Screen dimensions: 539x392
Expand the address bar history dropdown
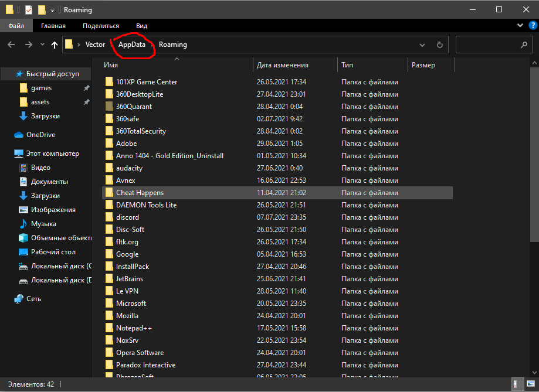click(x=422, y=45)
